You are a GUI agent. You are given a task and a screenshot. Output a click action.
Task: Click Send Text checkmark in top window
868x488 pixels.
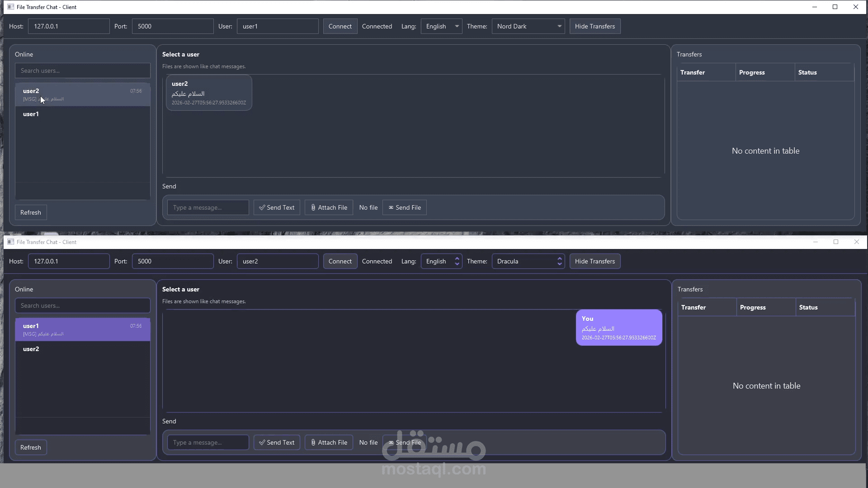[262, 207]
